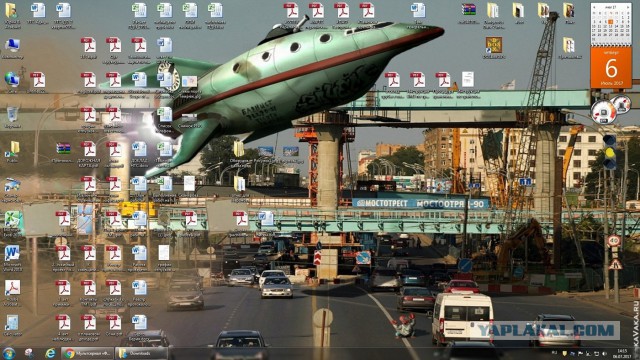
Task: Click the large orange date 6 panel
Action: (611, 67)
